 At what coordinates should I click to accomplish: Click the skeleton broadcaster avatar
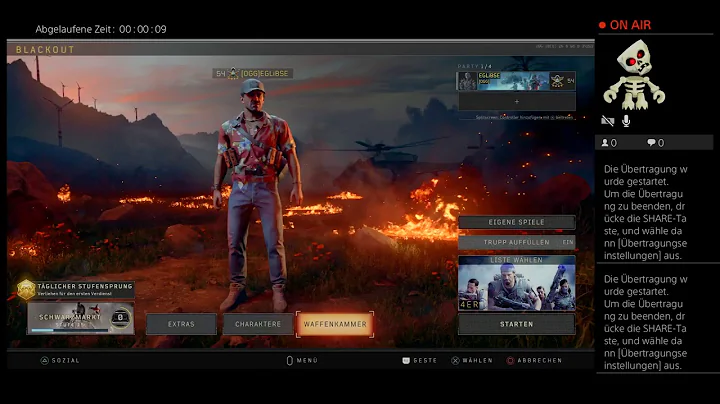pyautogui.click(x=634, y=74)
